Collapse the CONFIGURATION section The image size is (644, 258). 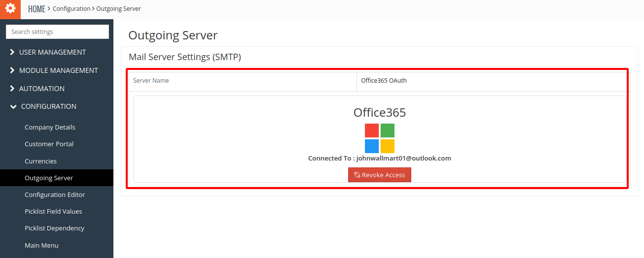(x=48, y=106)
